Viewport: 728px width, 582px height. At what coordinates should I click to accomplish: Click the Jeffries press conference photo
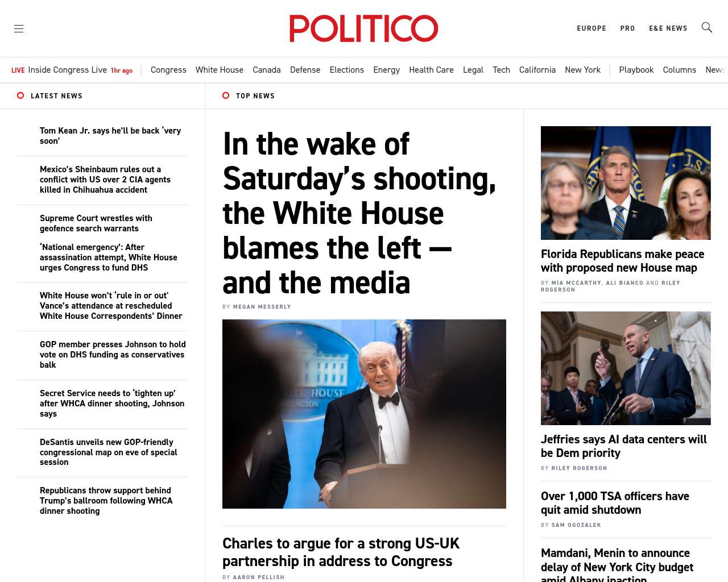[x=626, y=368]
